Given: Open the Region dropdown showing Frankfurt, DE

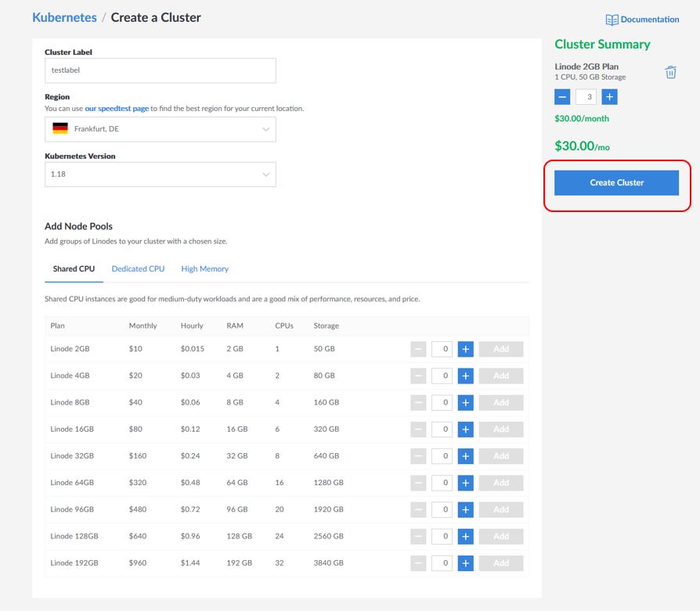Looking at the screenshot, I should click(161, 129).
